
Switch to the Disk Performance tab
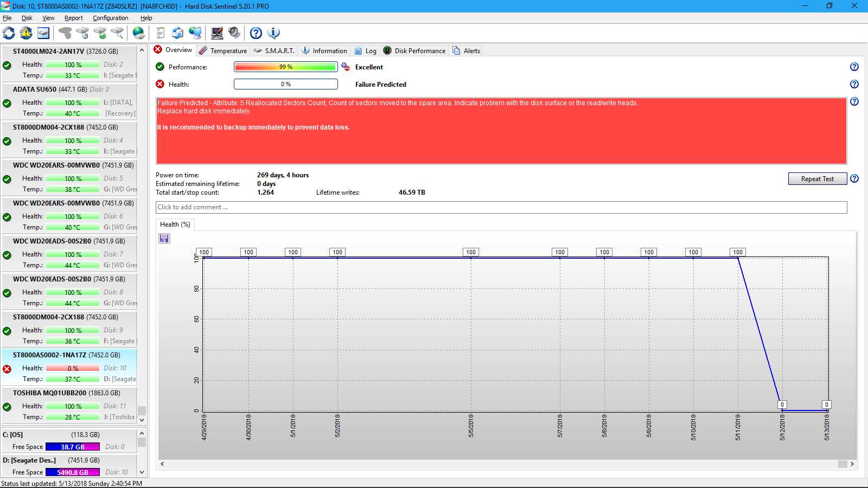[414, 50]
